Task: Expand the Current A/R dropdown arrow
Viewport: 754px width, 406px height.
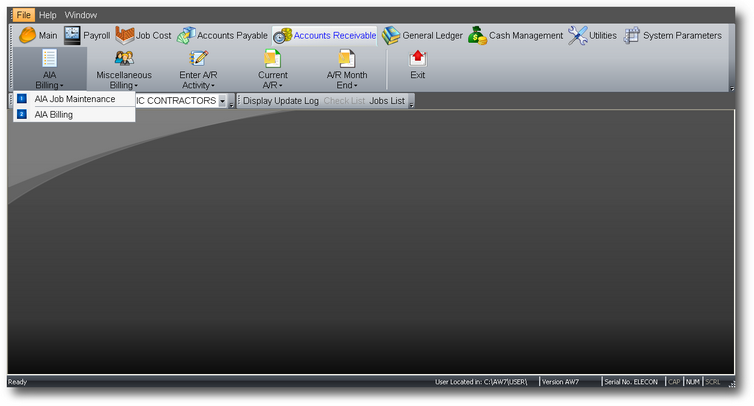Action: (281, 86)
